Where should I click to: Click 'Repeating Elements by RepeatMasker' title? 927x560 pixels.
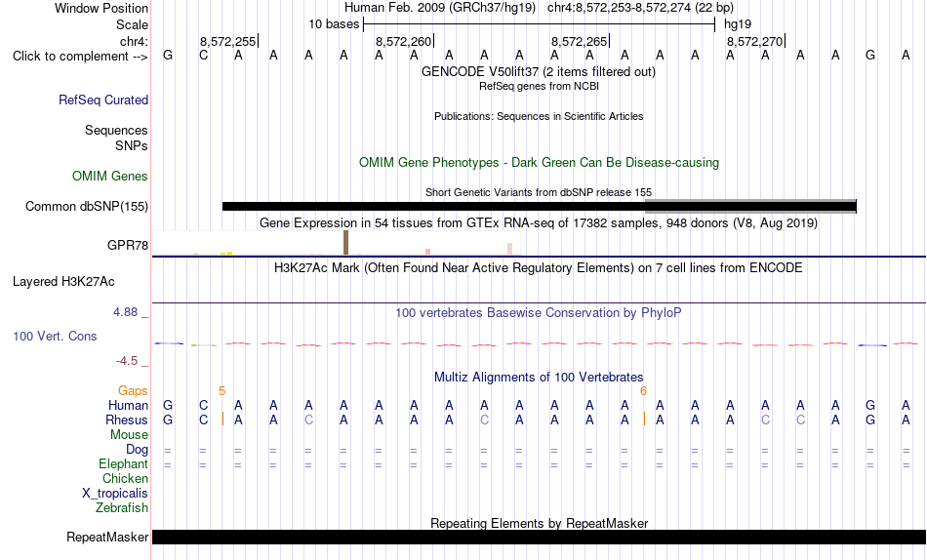pos(540,523)
